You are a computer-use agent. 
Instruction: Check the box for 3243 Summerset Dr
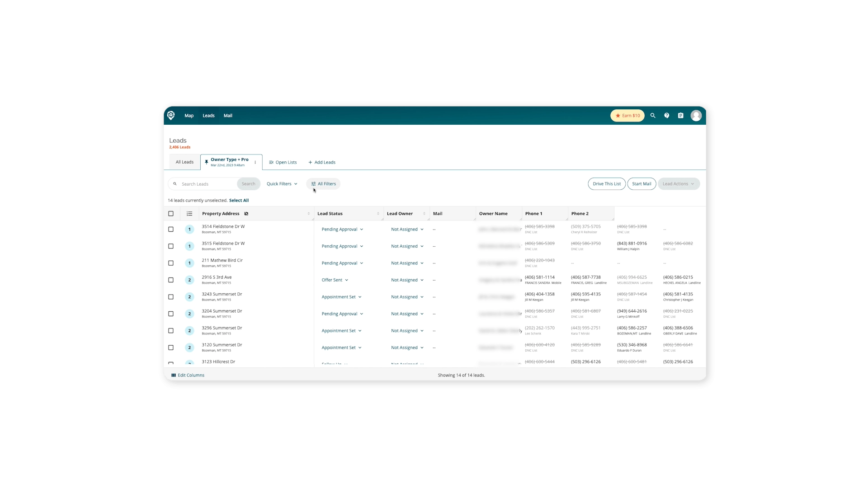click(171, 297)
